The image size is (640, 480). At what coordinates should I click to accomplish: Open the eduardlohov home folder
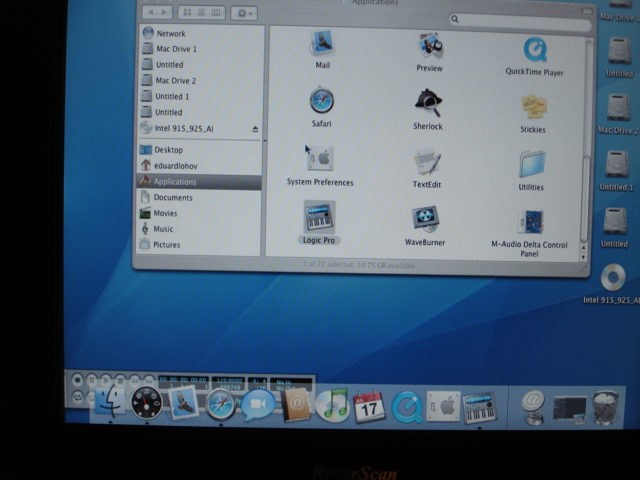[200, 166]
